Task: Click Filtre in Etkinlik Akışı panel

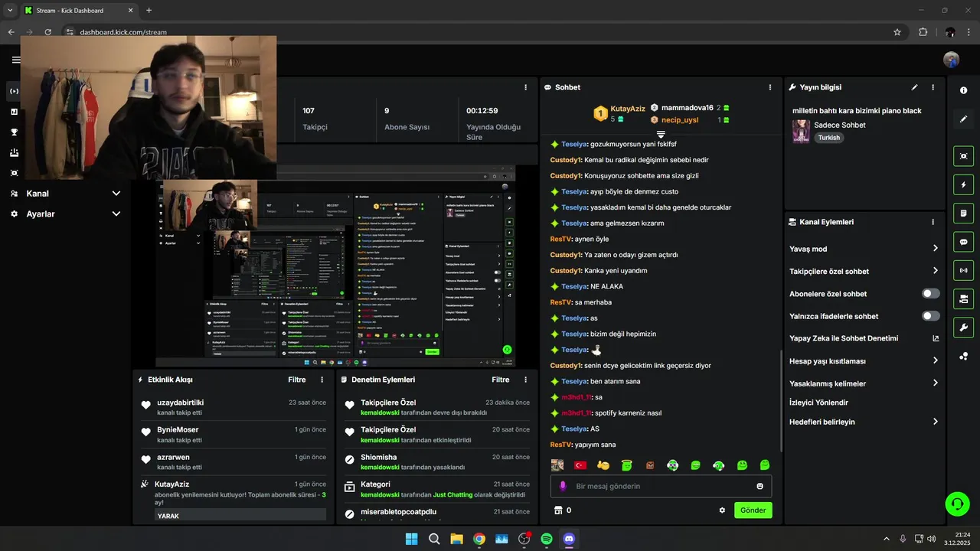Action: tap(297, 380)
